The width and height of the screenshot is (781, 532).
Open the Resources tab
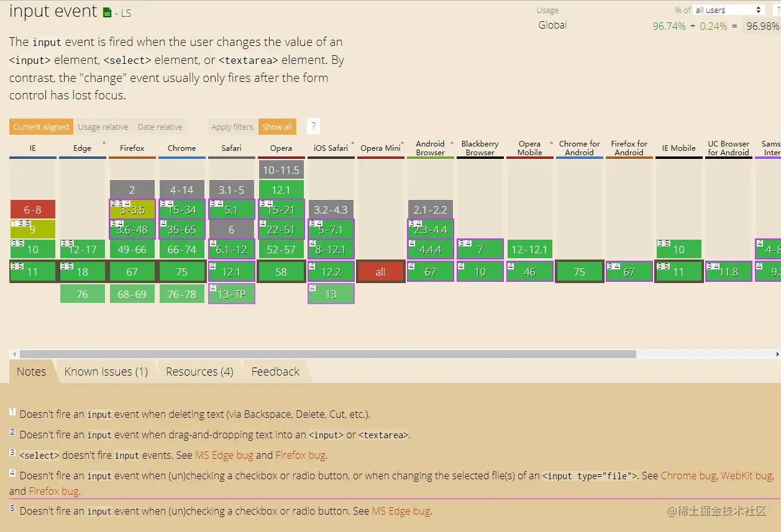[x=199, y=371]
